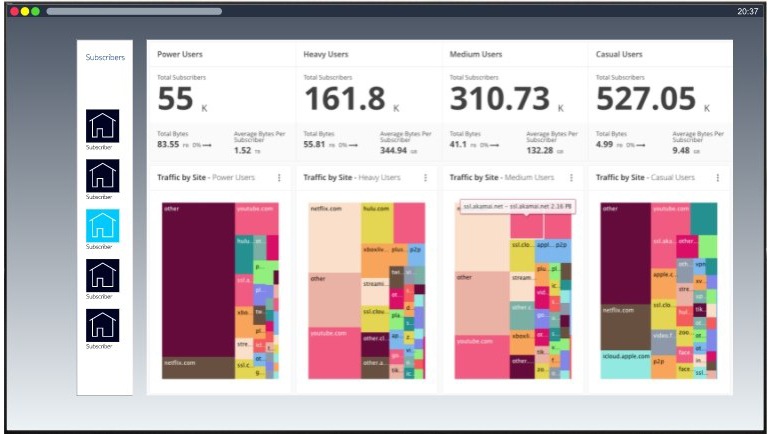771x434 pixels.
Task: Click the 20:37 clock in title bar
Action: tap(747, 11)
